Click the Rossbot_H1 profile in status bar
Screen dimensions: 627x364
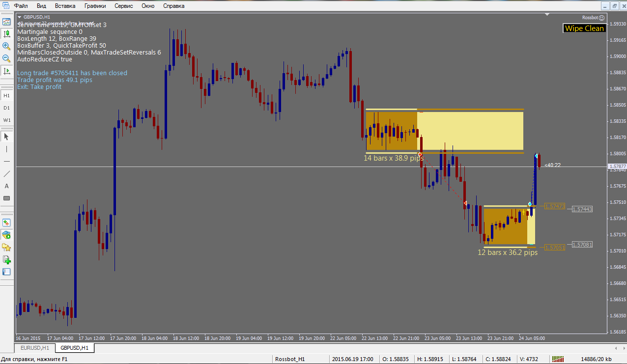[290, 359]
